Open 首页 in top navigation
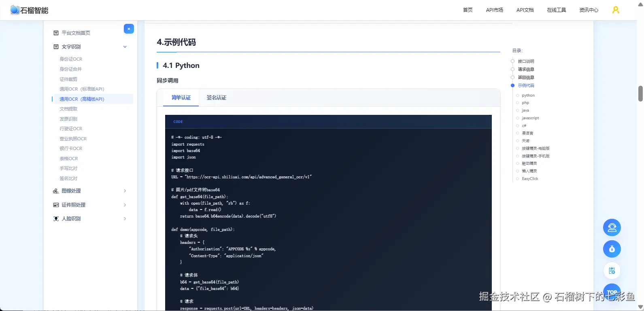This screenshot has height=311, width=644. coord(468,10)
